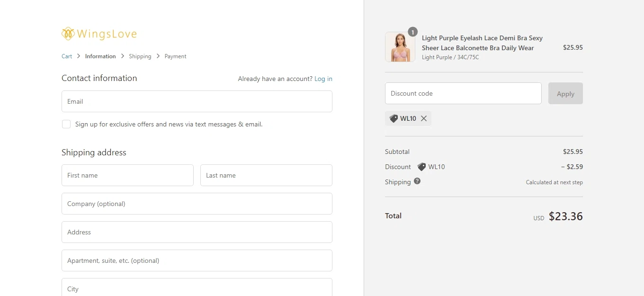Click the tag icon in WL10 chip
644x296 pixels.
(x=394, y=118)
